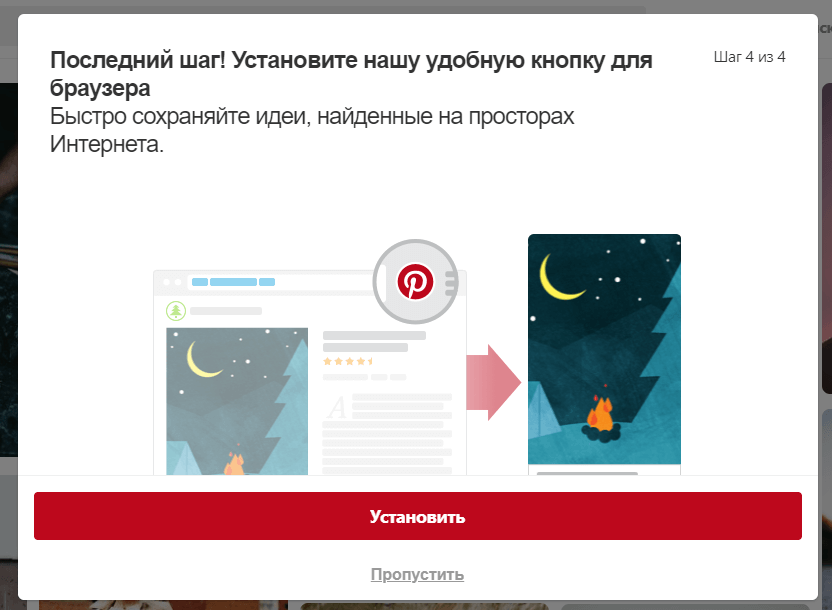Click the green tree icon in mock browser

click(176, 311)
